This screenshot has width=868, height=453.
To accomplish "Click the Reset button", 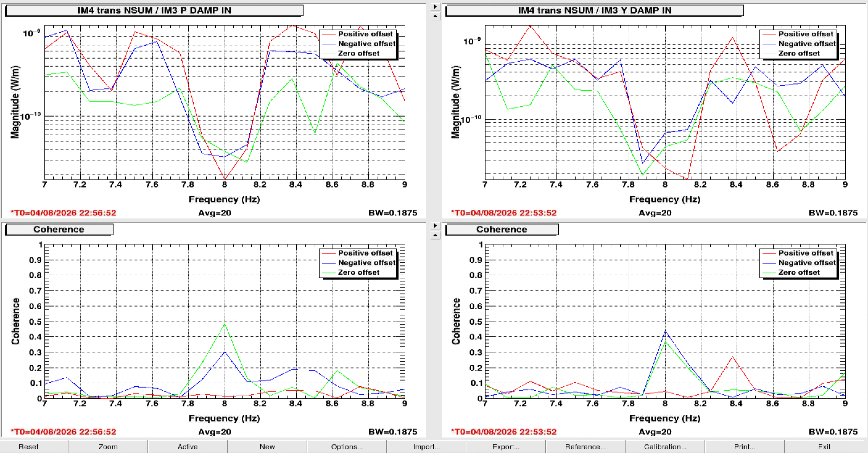I will [28, 447].
